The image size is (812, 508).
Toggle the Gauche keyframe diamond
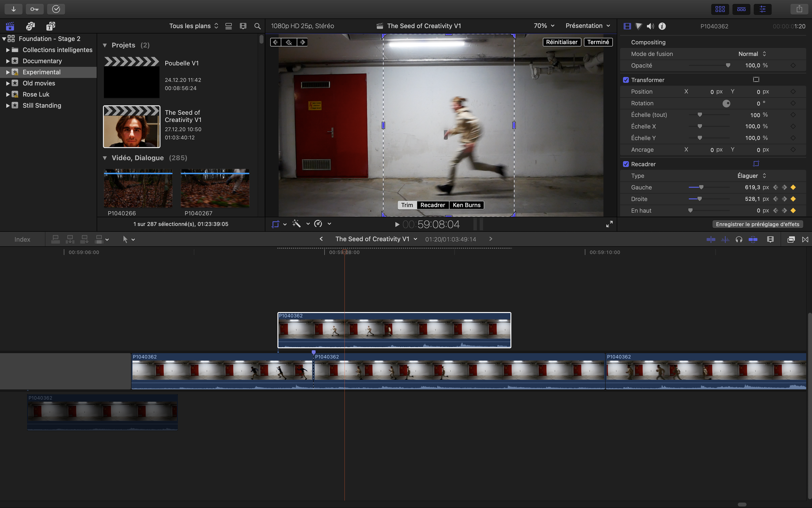tap(793, 188)
